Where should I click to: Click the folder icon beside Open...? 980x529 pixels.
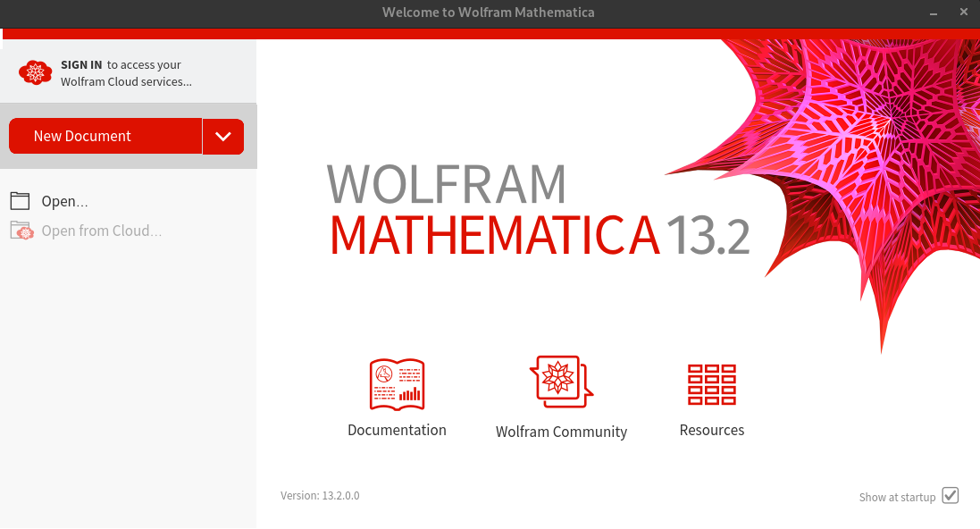21,201
